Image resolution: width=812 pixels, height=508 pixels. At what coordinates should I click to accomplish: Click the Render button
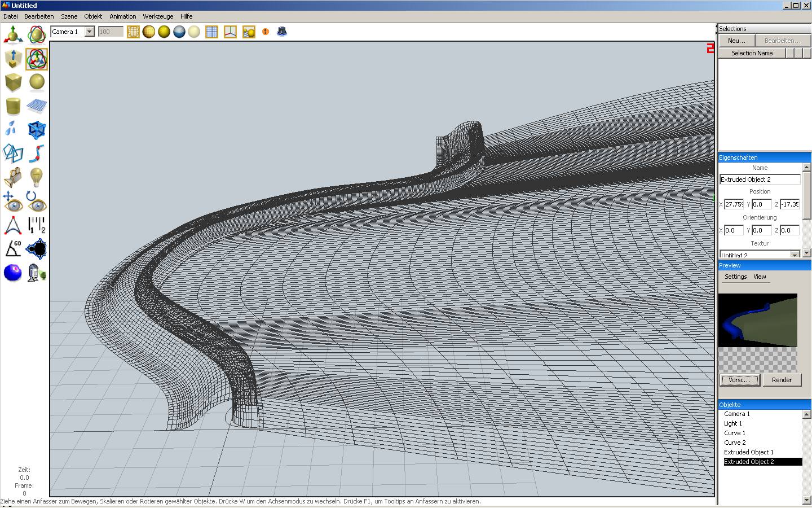(782, 380)
